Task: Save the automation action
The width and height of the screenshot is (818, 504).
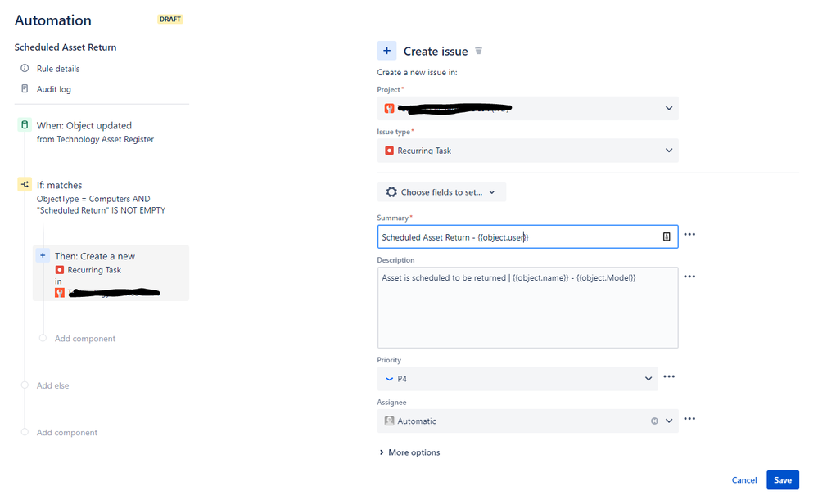Action: click(783, 480)
